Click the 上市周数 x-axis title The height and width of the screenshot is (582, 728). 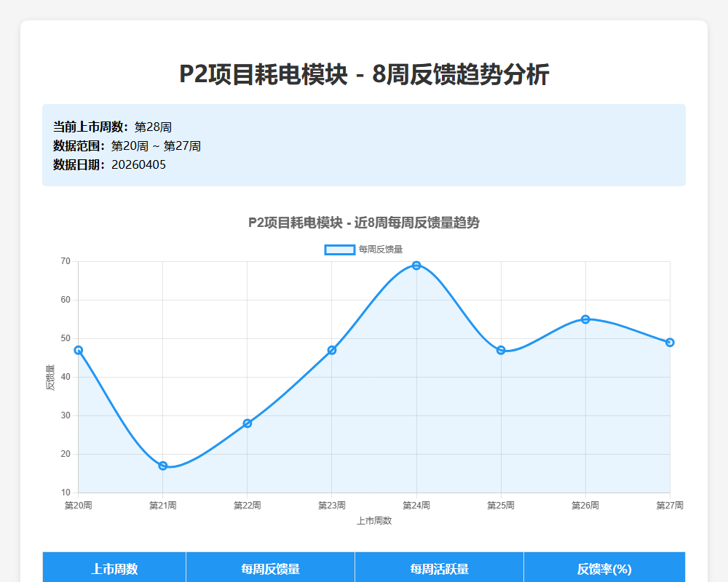point(374,521)
